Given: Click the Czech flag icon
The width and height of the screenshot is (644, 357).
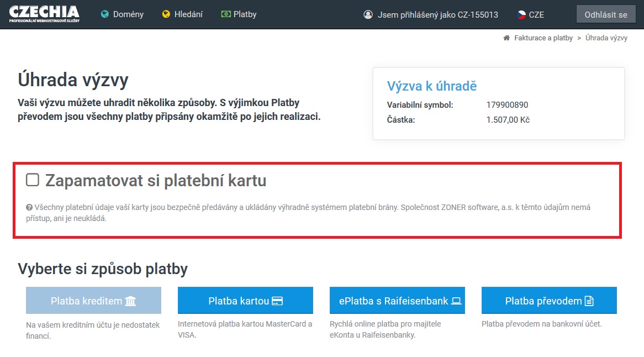Looking at the screenshot, I should click(x=521, y=15).
